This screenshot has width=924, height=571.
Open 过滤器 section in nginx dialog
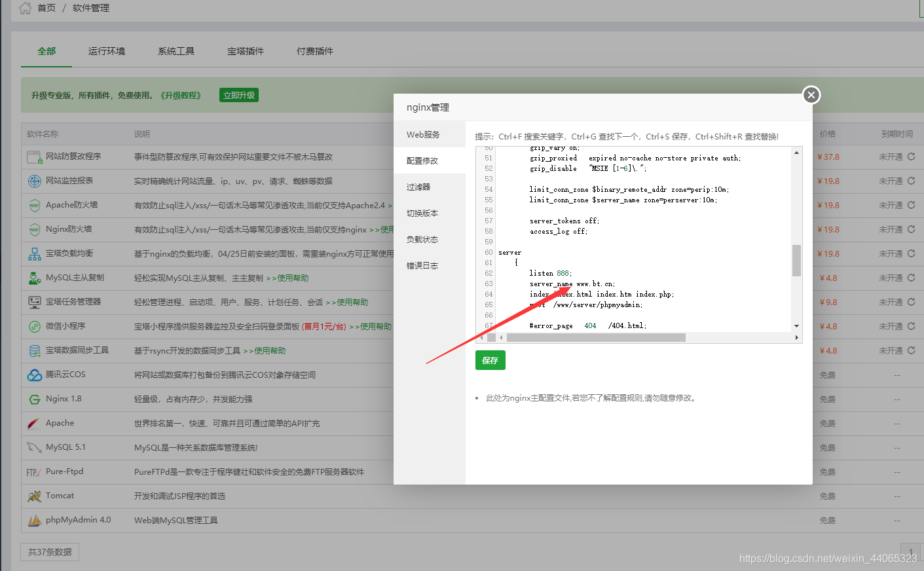(430, 187)
